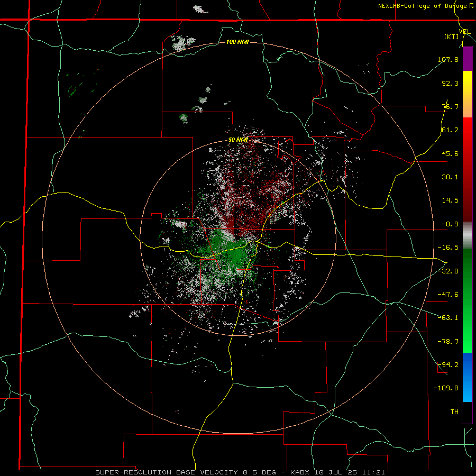Select the -32.0 scale value
Image resolution: width=476 pixels, height=476 pixels.
(x=448, y=271)
